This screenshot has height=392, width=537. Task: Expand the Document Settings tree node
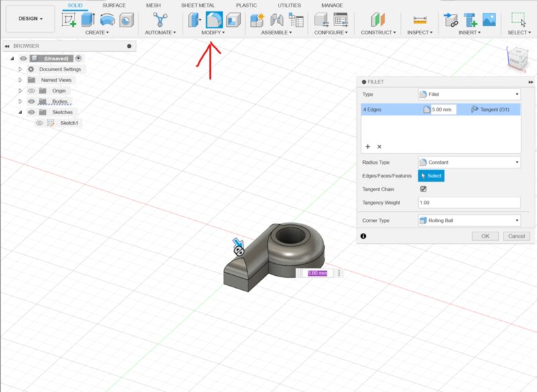[20, 69]
